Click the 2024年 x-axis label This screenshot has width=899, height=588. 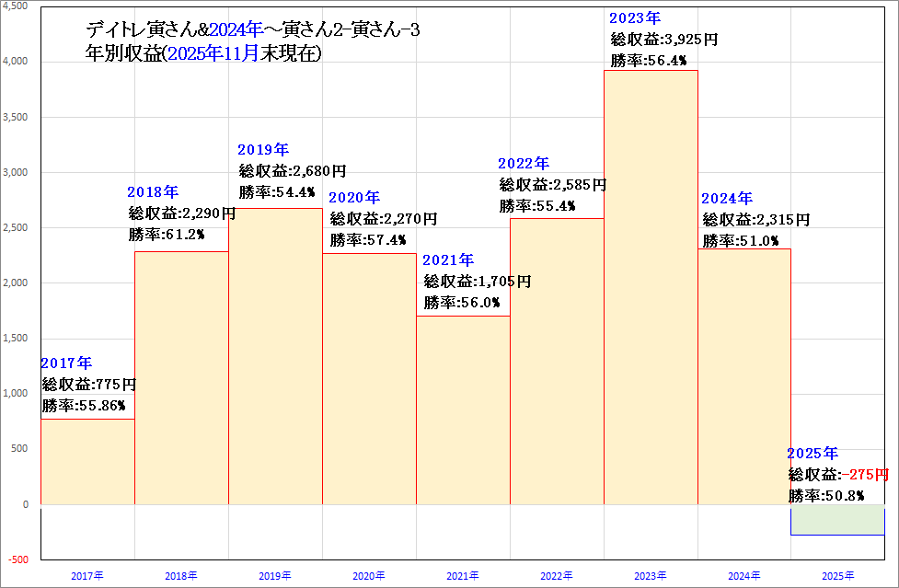tap(743, 576)
